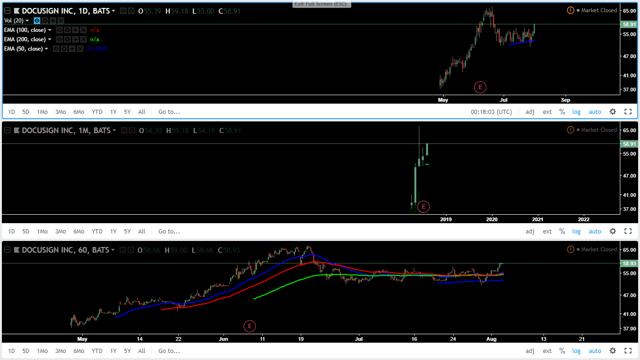Click the 00:18:03 (UTC) timezone label

click(491, 112)
